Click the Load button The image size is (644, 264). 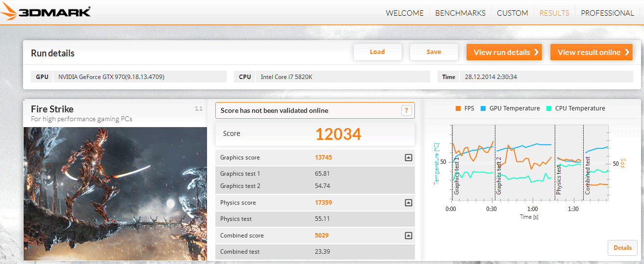(x=377, y=52)
